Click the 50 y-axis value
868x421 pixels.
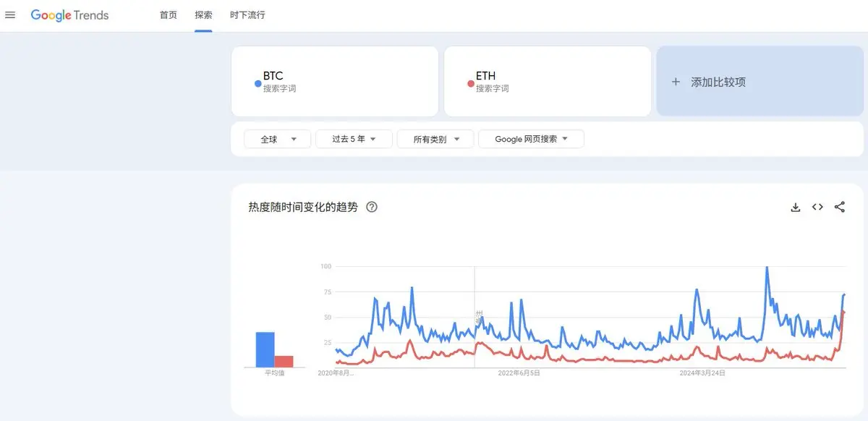pos(327,317)
